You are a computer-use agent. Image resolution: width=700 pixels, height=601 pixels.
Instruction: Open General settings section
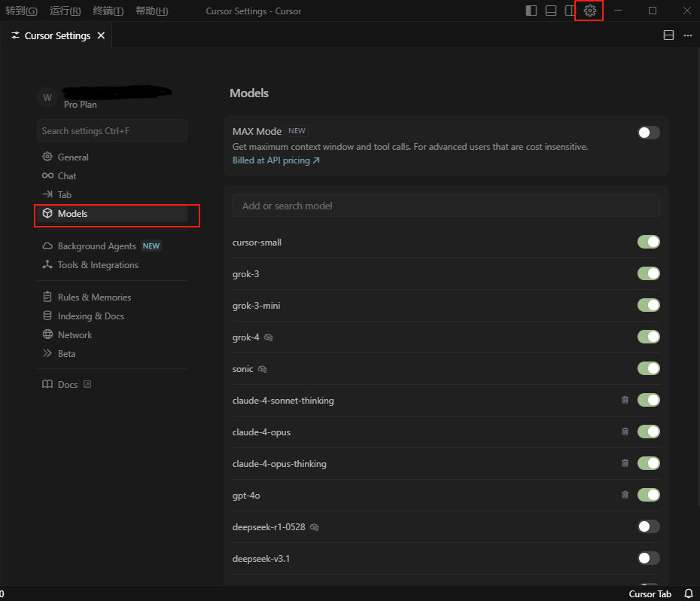pos(112,157)
